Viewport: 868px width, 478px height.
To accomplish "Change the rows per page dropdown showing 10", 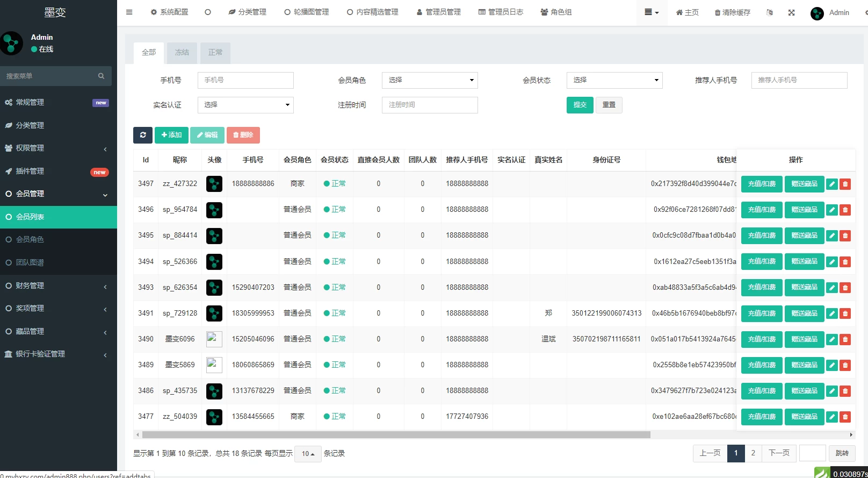I will coord(308,454).
